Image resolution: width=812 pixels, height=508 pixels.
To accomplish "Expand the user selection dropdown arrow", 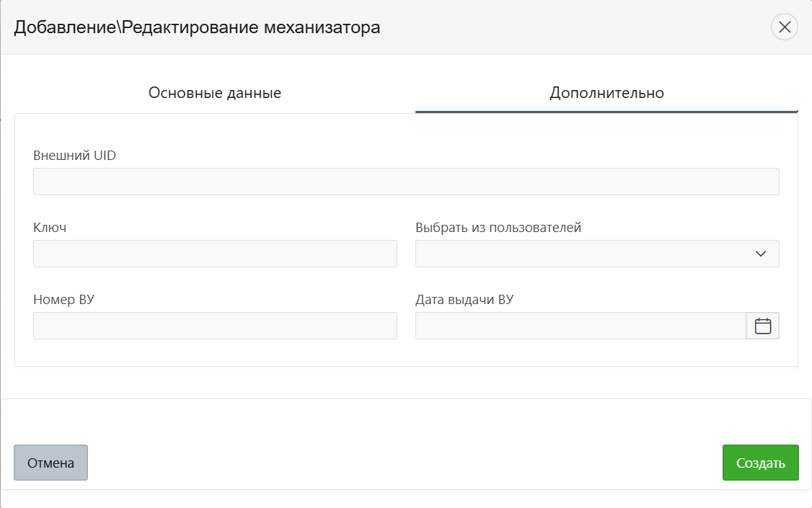I will [x=760, y=254].
